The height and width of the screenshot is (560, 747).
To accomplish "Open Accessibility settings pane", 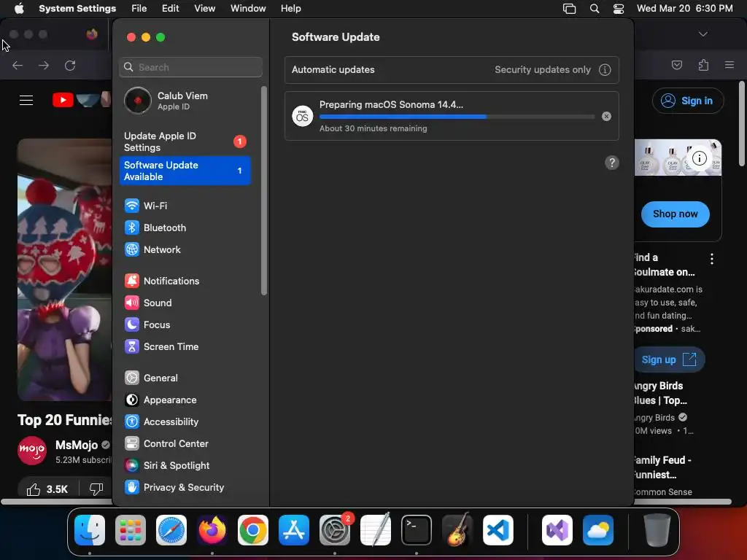I will [185, 422].
